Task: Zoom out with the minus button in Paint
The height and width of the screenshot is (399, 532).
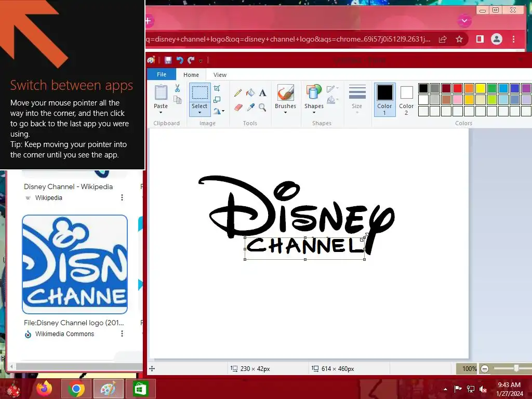Action: coord(485,369)
